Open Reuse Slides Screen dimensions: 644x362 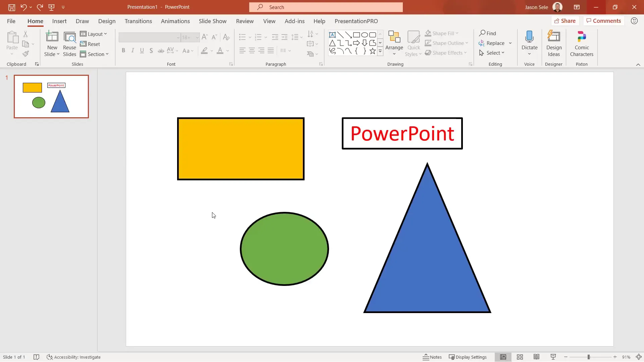coord(69,44)
